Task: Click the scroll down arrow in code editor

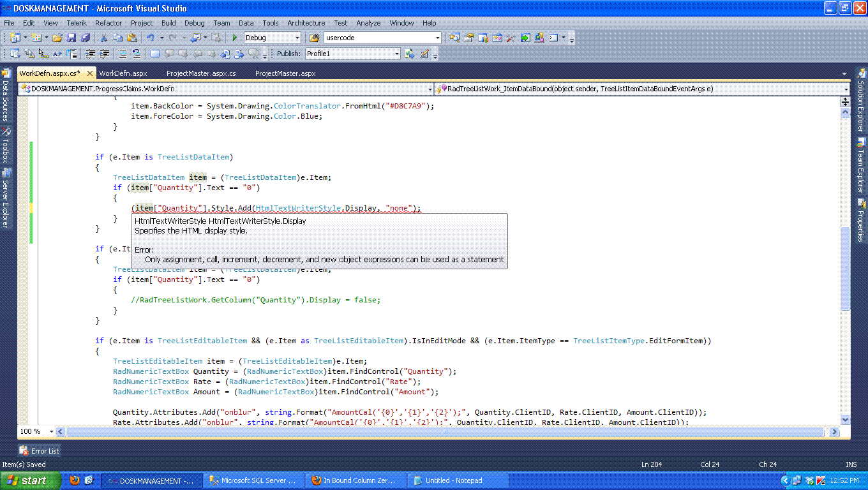Action: click(x=845, y=419)
